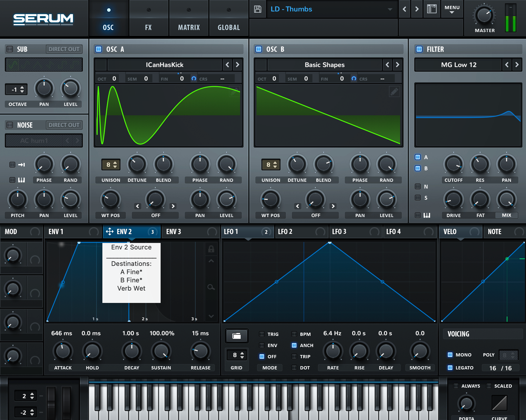Image resolution: width=526 pixels, height=420 pixels.
Task: Select previous wavetable for OSC A
Action: tap(227, 65)
